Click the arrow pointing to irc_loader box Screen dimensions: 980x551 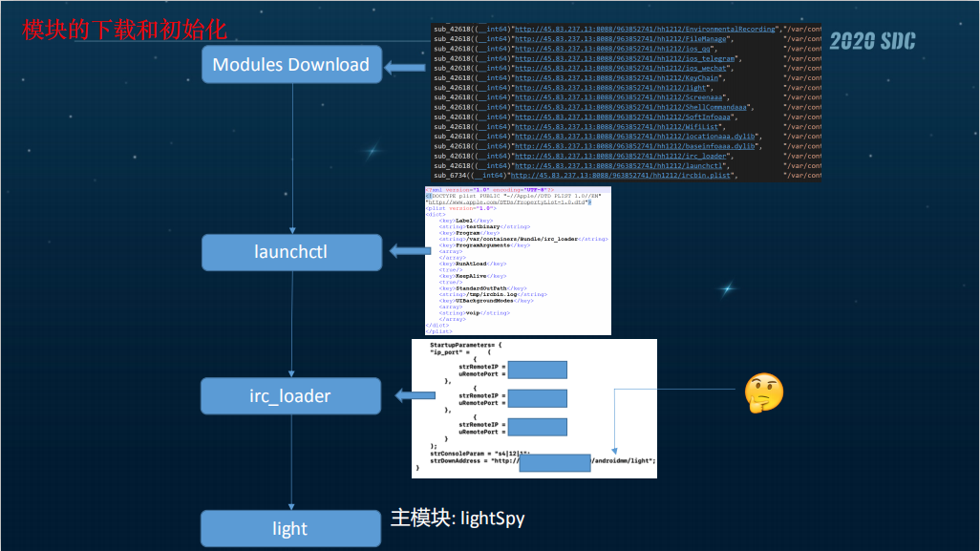415,395
